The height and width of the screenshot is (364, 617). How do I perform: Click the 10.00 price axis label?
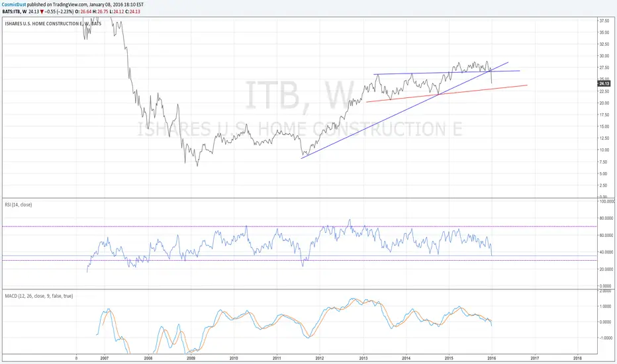(x=604, y=150)
